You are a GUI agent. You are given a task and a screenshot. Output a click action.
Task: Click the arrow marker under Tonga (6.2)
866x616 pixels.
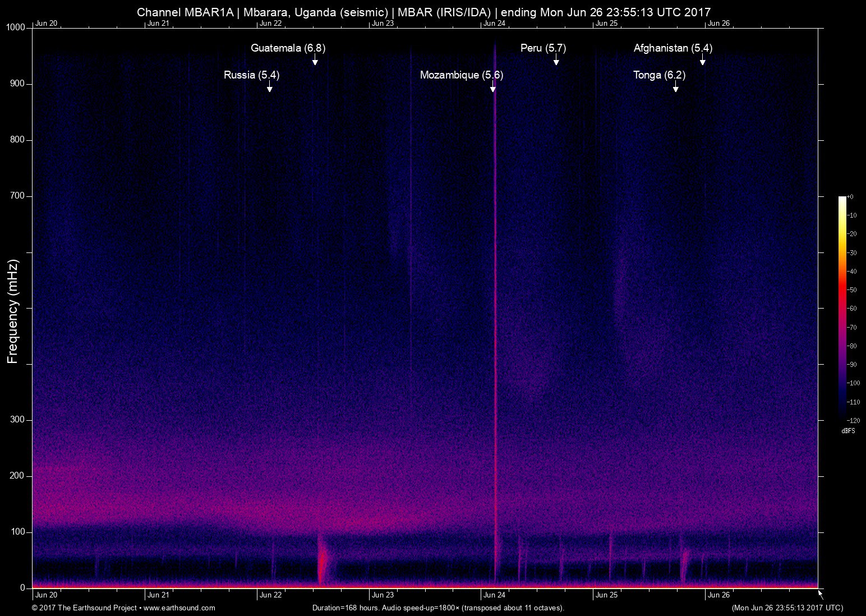click(x=676, y=88)
